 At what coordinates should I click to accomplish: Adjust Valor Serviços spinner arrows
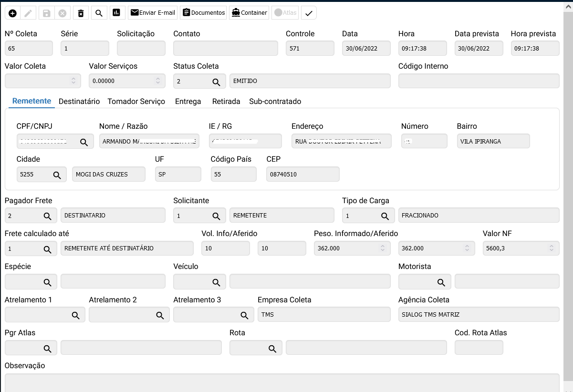(158, 81)
